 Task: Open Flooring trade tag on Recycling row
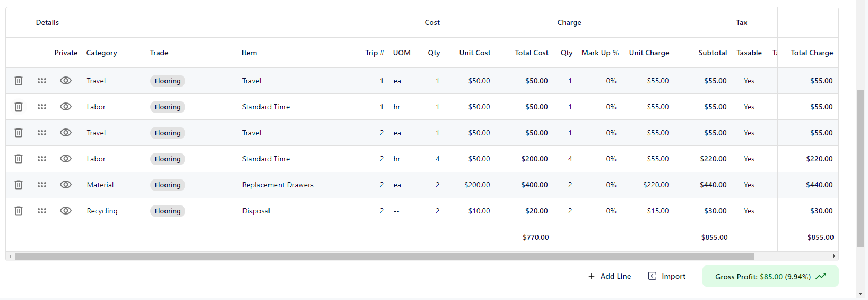pos(168,211)
